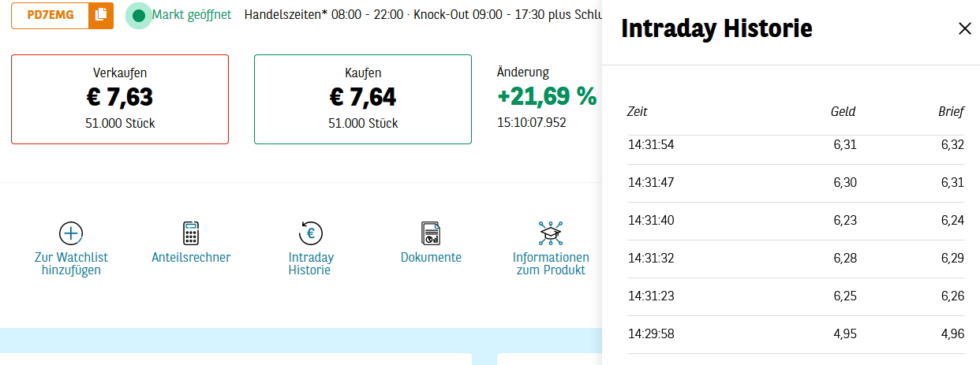The height and width of the screenshot is (365, 980).
Task: Click the Zur Watchlist hinzufügen link text
Action: click(71, 263)
